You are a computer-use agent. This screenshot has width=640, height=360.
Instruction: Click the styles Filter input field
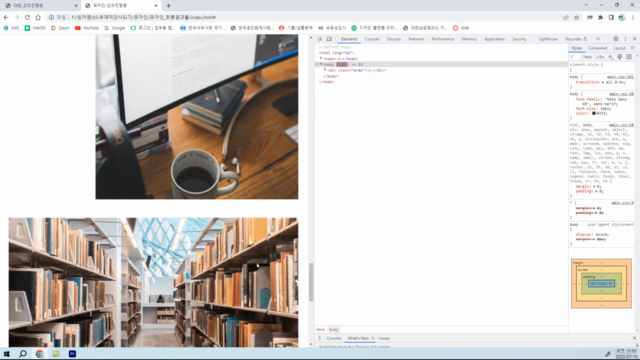click(575, 57)
